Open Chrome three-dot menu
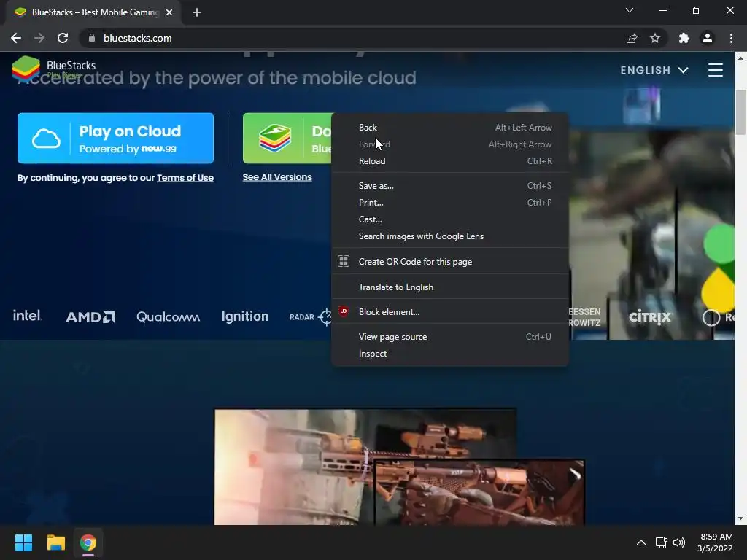747x560 pixels. pos(731,38)
